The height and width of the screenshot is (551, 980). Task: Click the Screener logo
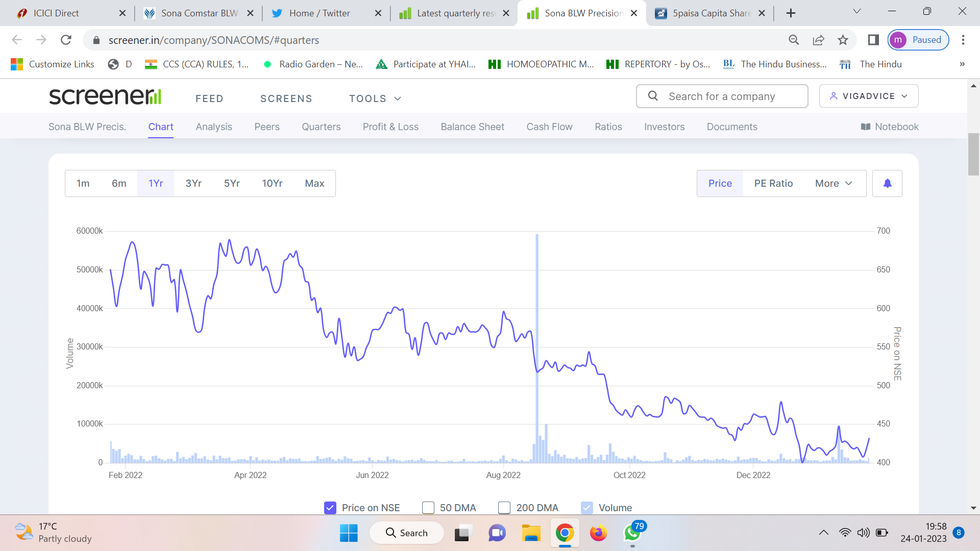pyautogui.click(x=105, y=96)
